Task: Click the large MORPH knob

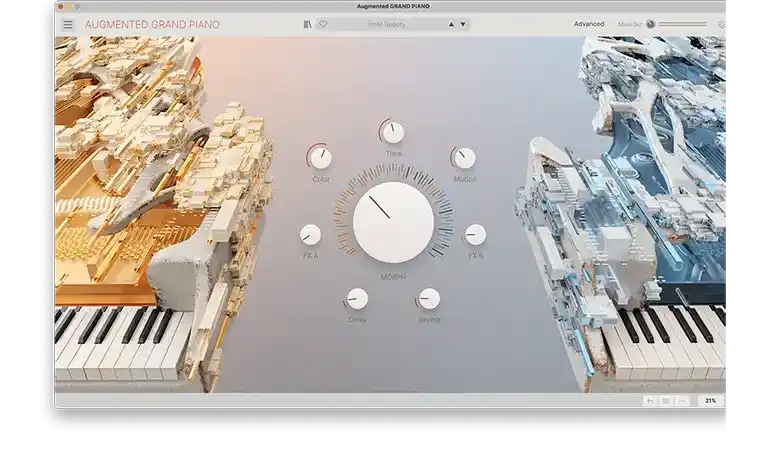Action: [393, 222]
